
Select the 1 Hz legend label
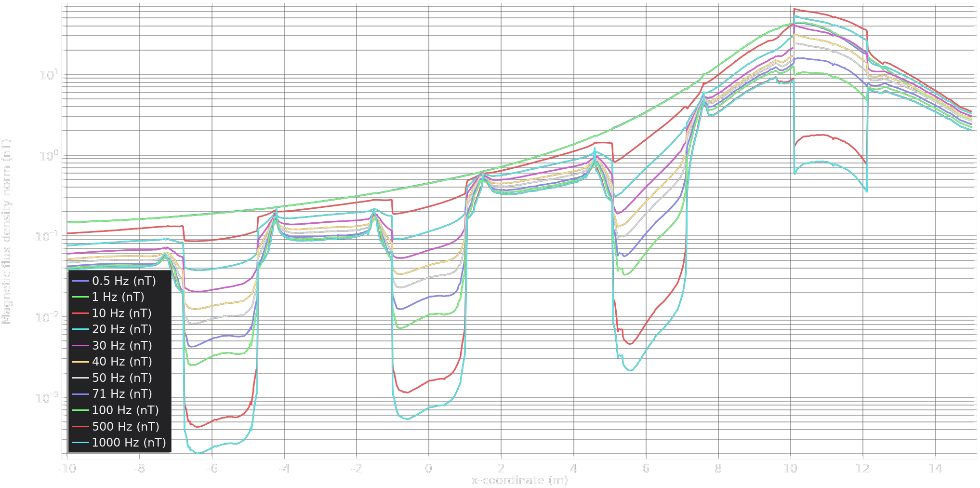(118, 297)
